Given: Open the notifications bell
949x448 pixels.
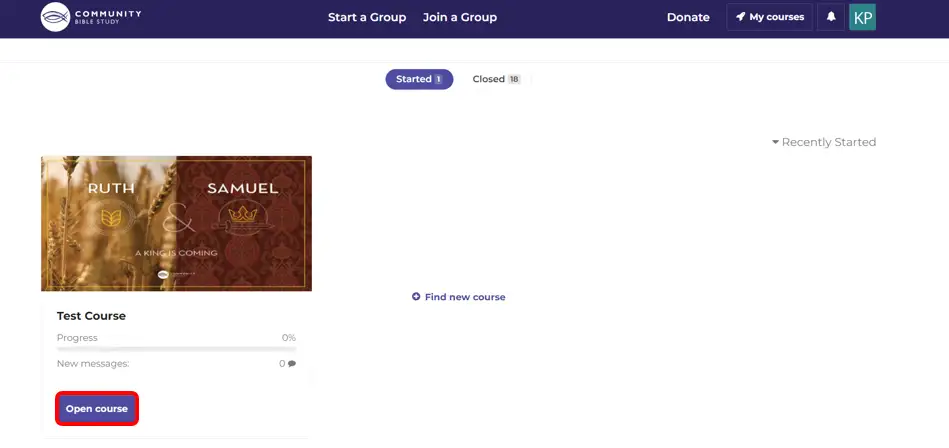Looking at the screenshot, I should [830, 17].
